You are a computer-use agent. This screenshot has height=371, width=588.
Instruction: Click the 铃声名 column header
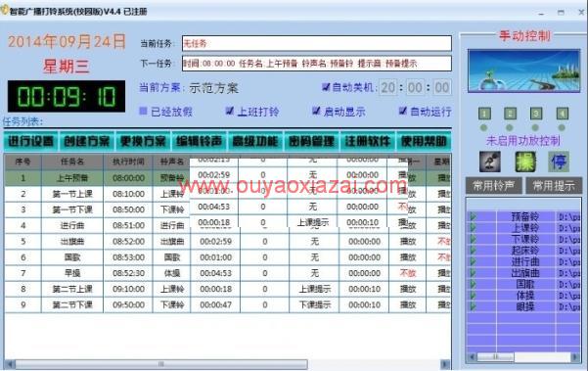click(172, 162)
